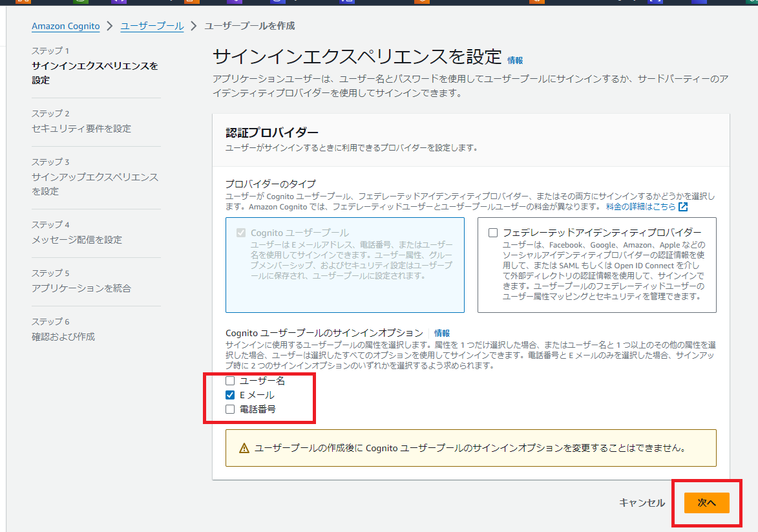
Task: Click the プロバイダーのタイプ label
Action: tap(271, 184)
